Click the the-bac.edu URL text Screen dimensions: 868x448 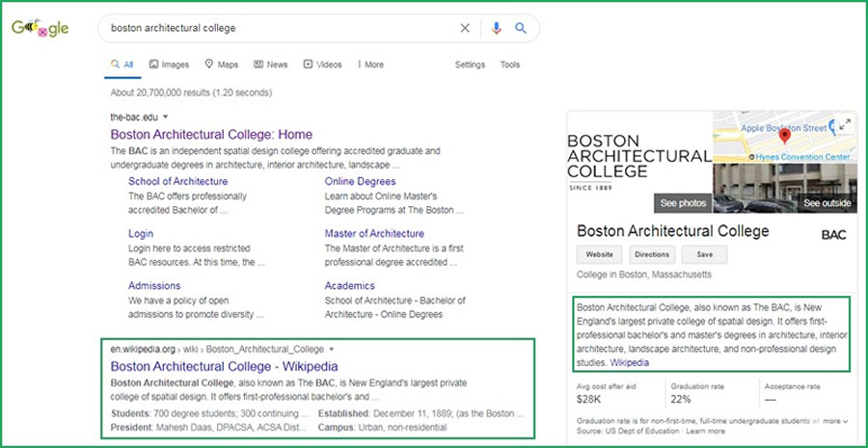click(x=133, y=117)
